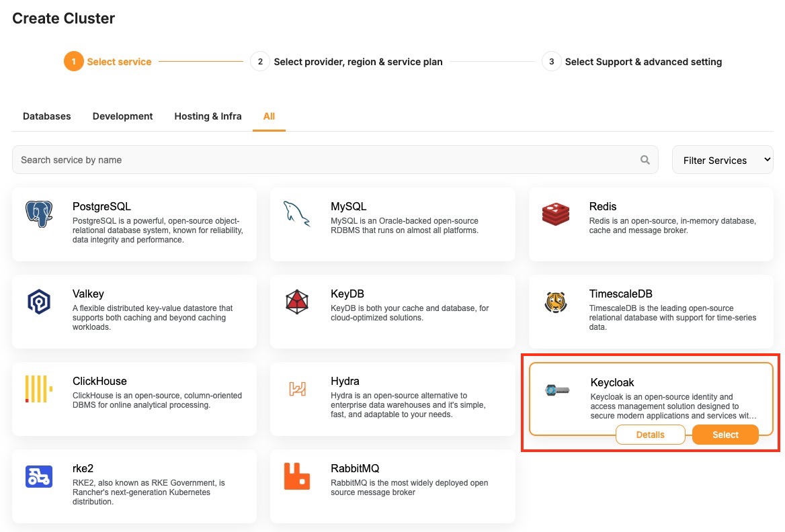Switch to the Databases tab

coord(47,116)
